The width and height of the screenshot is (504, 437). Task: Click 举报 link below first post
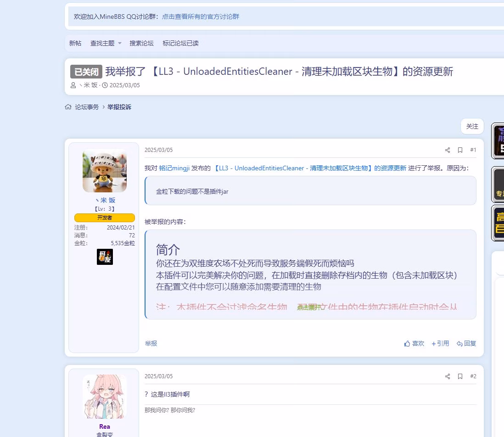pos(151,343)
